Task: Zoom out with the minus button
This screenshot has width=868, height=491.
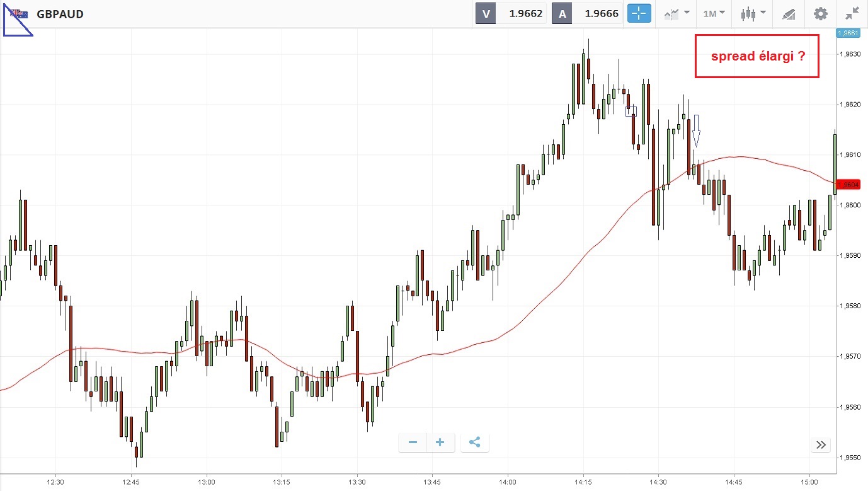Action: point(413,442)
